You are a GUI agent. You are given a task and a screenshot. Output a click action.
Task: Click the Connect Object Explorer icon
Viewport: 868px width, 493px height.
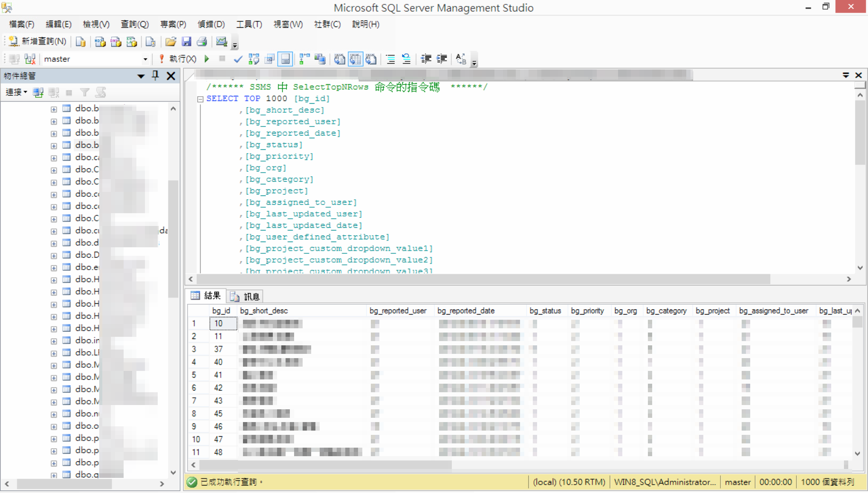pyautogui.click(x=38, y=92)
